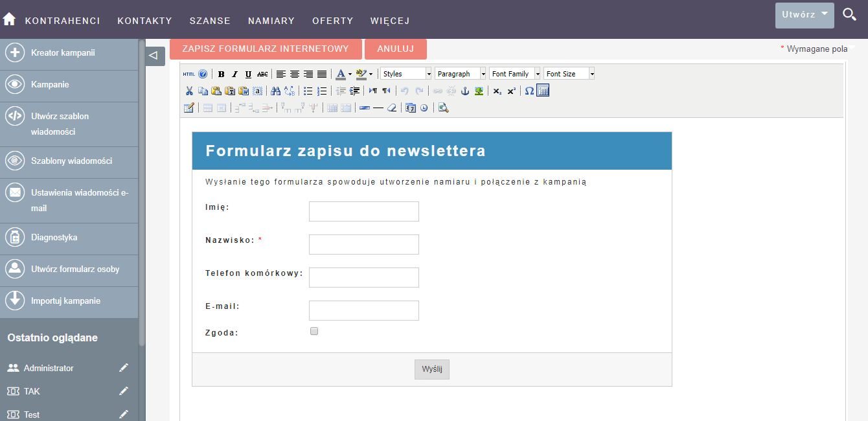Viewport: 868px width, 421px height.
Task: Open the WIĘCEJ menu
Action: click(390, 21)
